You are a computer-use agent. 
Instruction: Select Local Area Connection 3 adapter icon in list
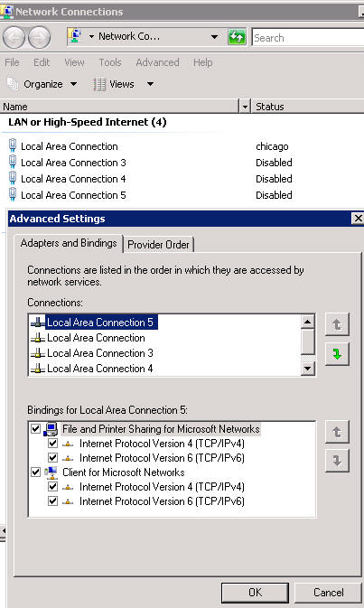tap(38, 353)
